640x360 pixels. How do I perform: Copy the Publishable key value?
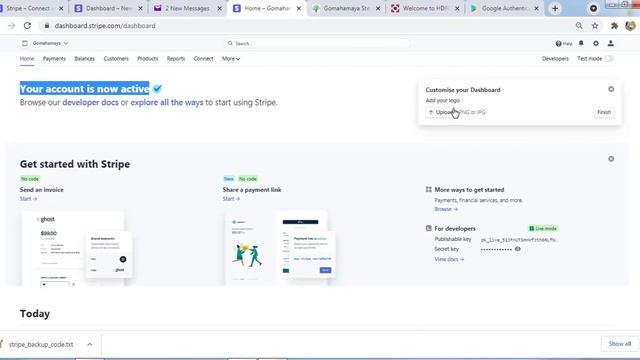pos(519,240)
